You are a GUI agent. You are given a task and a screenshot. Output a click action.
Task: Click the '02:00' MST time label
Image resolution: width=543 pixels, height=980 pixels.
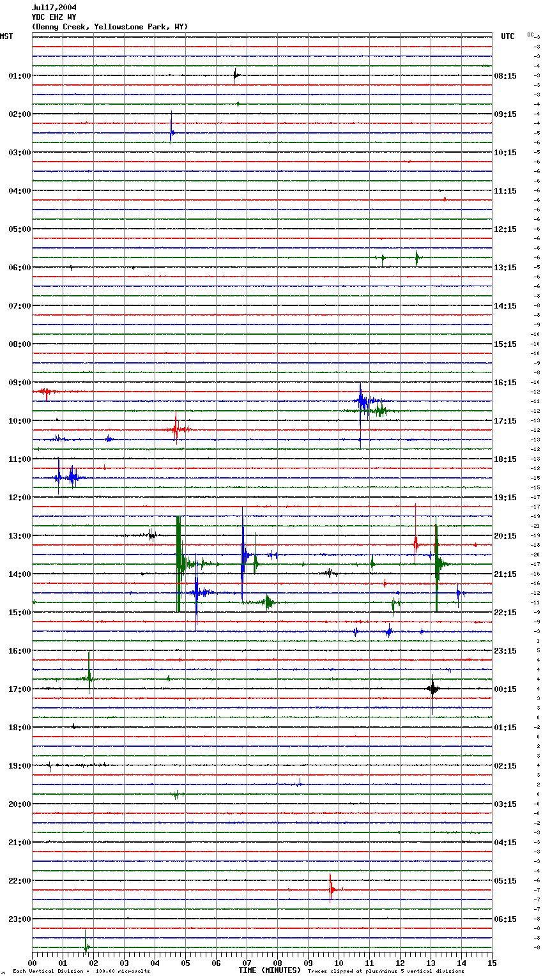tap(19, 114)
